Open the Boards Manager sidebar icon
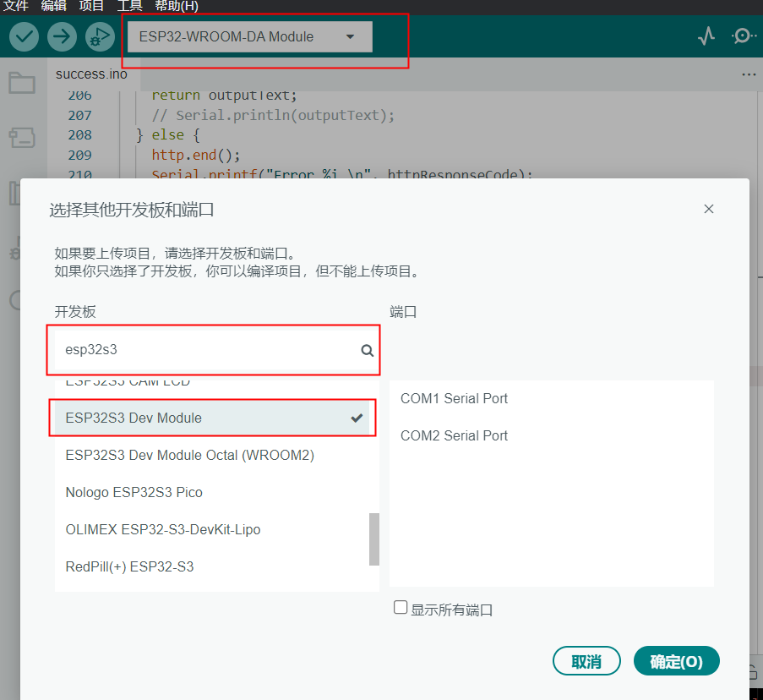 coord(22,138)
